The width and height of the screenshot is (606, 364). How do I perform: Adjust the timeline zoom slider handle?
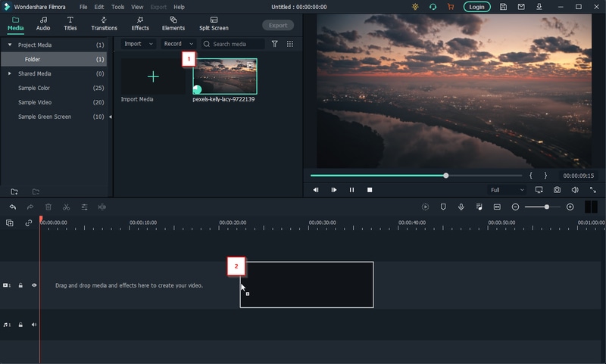pyautogui.click(x=547, y=207)
